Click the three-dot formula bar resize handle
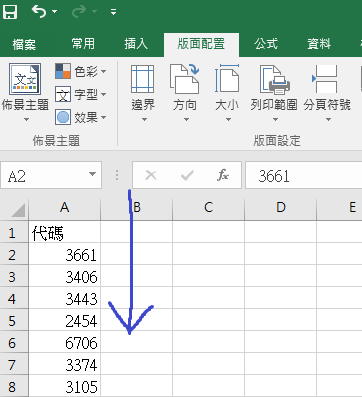Image resolution: width=362 pixels, height=397 pixels. (x=117, y=175)
